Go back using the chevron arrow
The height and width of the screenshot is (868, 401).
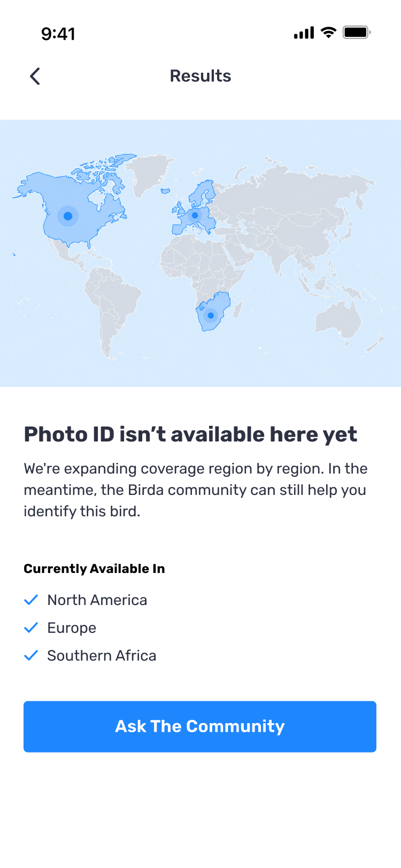tap(35, 76)
